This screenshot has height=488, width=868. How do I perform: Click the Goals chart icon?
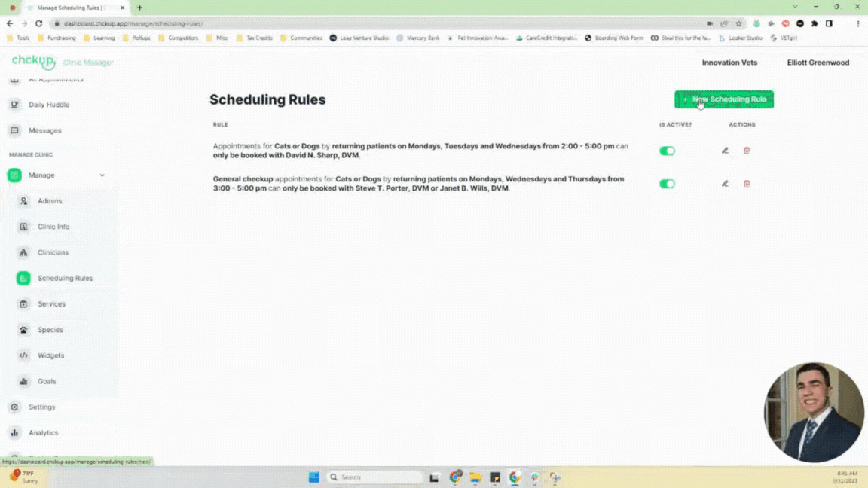pos(23,381)
